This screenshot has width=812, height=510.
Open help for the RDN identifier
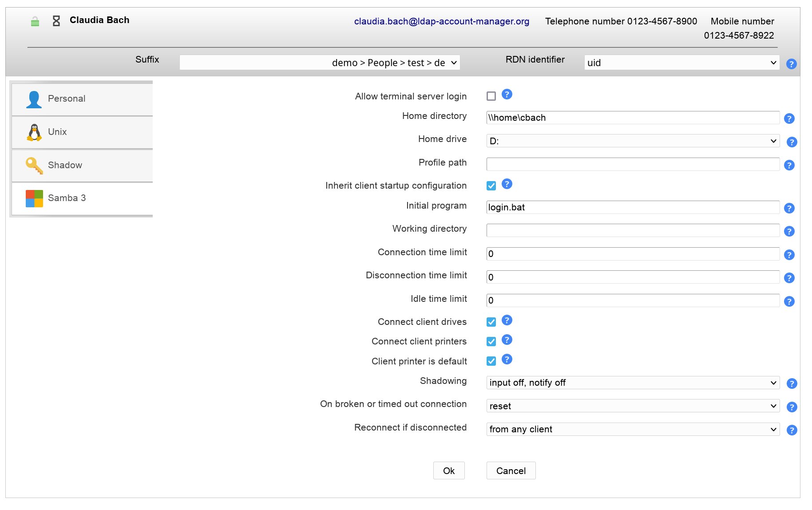click(x=791, y=64)
